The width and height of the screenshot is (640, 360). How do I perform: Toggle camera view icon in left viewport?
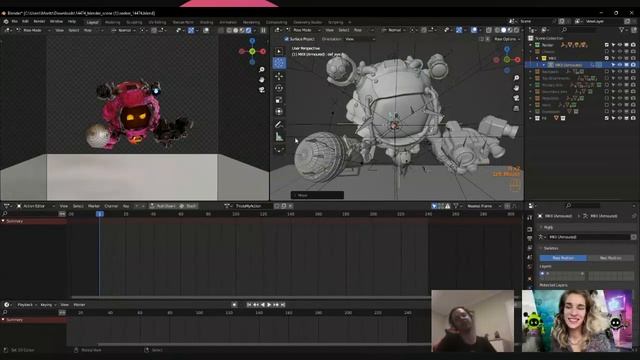[262, 89]
